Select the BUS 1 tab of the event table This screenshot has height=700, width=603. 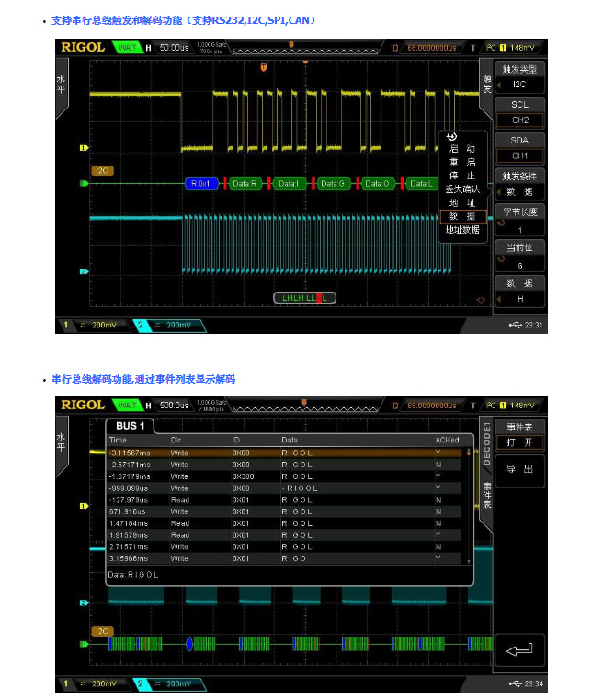[x=130, y=426]
